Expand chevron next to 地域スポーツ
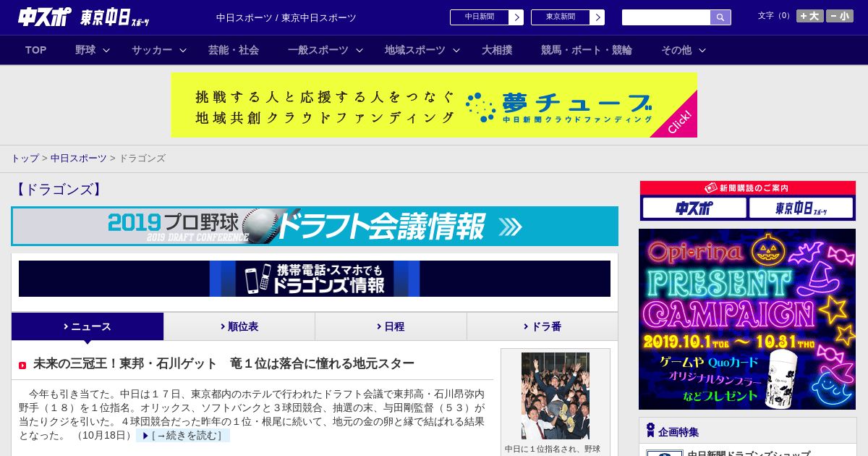The image size is (868, 456). tap(456, 50)
